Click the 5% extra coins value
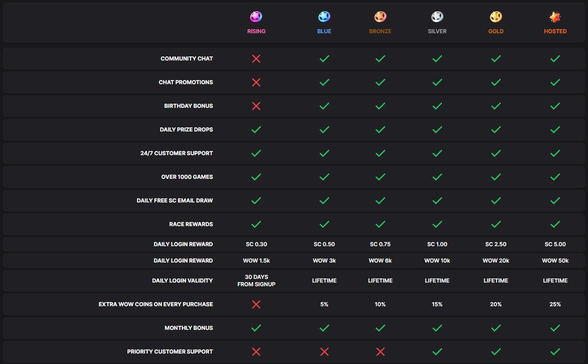Image resolution: width=588 pixels, height=364 pixels. click(324, 304)
